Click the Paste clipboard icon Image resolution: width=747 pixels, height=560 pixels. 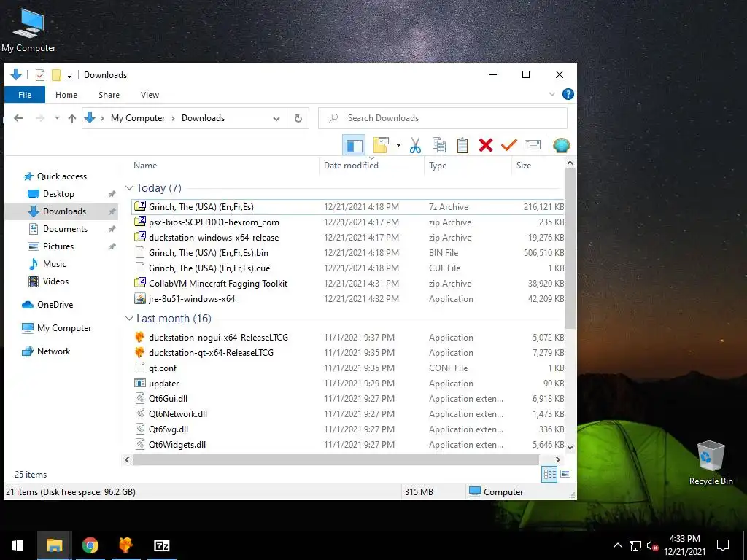(x=462, y=145)
